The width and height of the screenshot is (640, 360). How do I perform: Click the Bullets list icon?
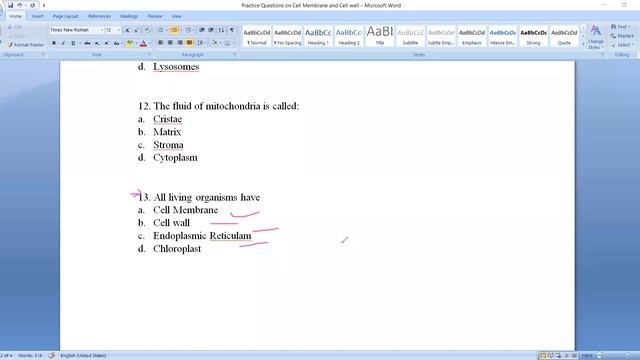[x=161, y=30]
